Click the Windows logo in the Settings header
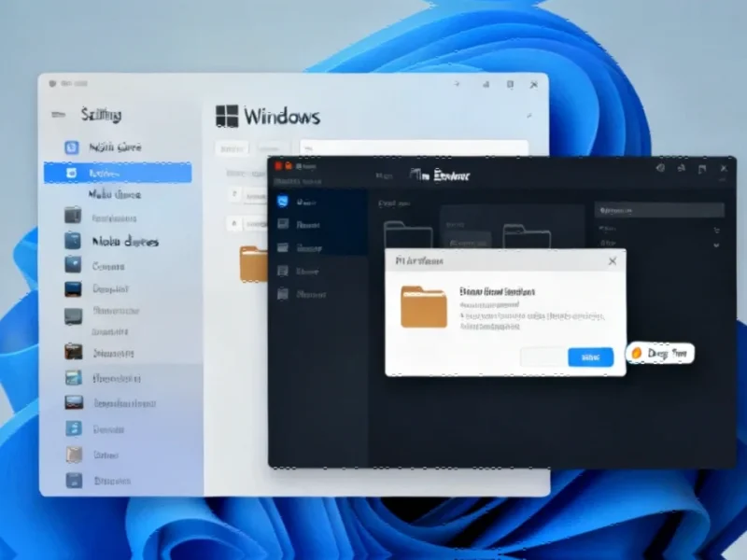The width and height of the screenshot is (747, 560). 227,116
